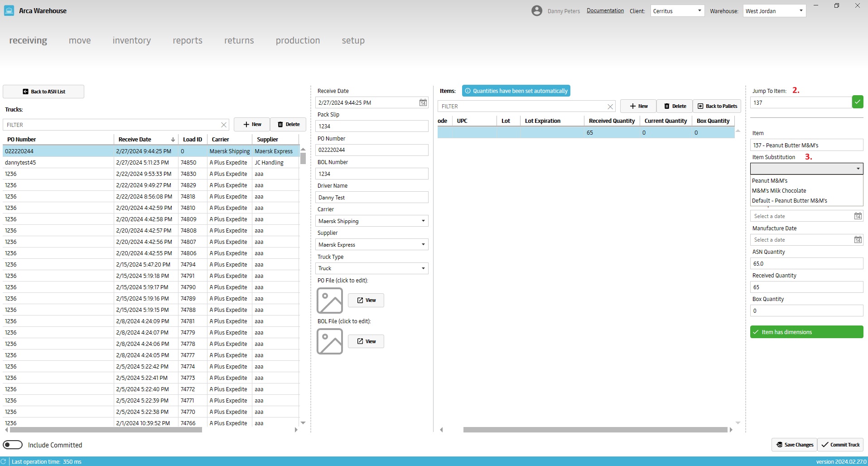Add a New item
868x466 pixels.
pos(638,106)
